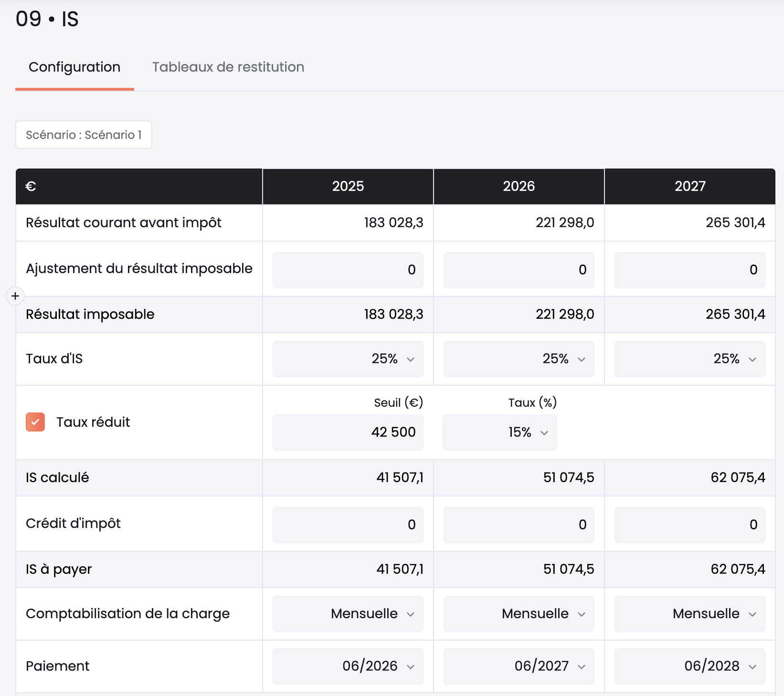Click the plus icon to add a row
This screenshot has width=784, height=696.
[x=15, y=296]
